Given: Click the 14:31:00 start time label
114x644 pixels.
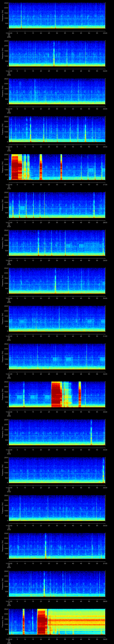Looking at the screenshot, I should [x=9, y=374].
